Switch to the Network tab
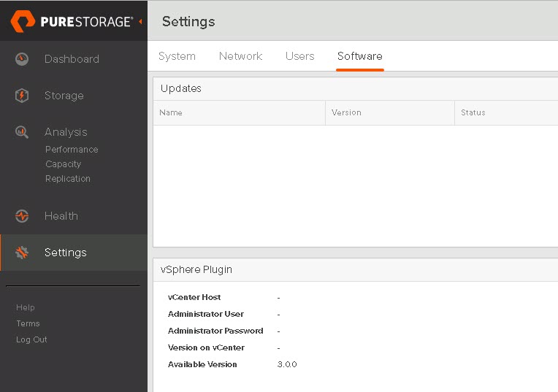Screen dimensions: 558x392 click(240, 56)
